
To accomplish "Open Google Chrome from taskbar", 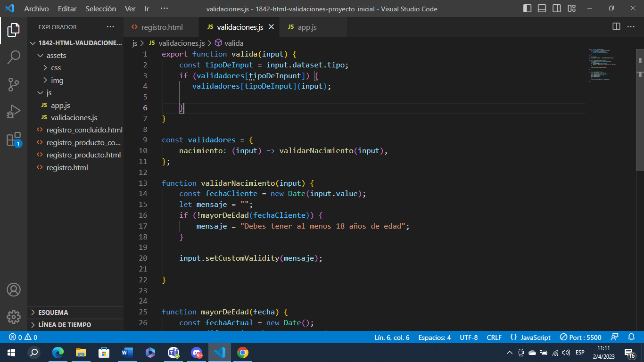I will pyautogui.click(x=242, y=353).
